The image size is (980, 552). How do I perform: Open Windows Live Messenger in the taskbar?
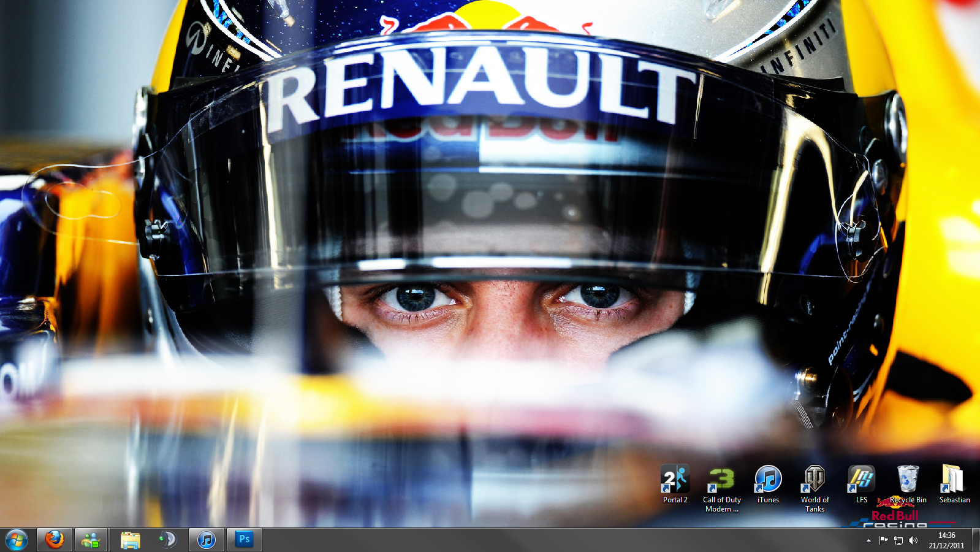[x=91, y=540]
